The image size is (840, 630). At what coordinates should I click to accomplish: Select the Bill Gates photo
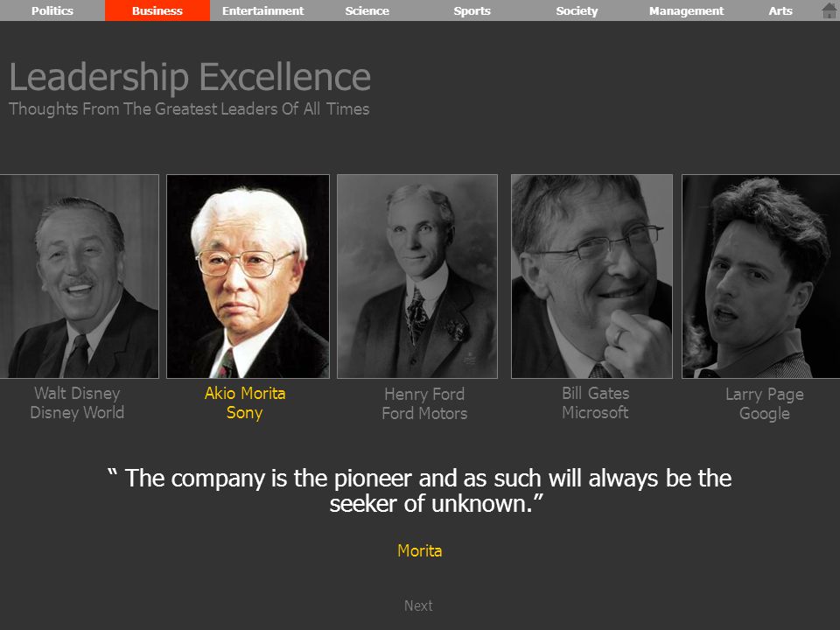[592, 276]
